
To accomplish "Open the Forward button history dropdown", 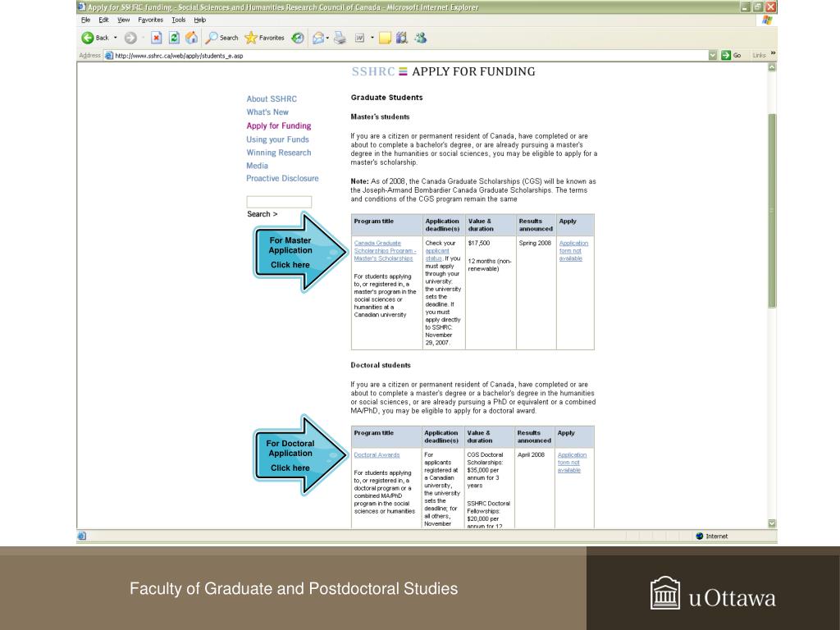I will click(143, 38).
